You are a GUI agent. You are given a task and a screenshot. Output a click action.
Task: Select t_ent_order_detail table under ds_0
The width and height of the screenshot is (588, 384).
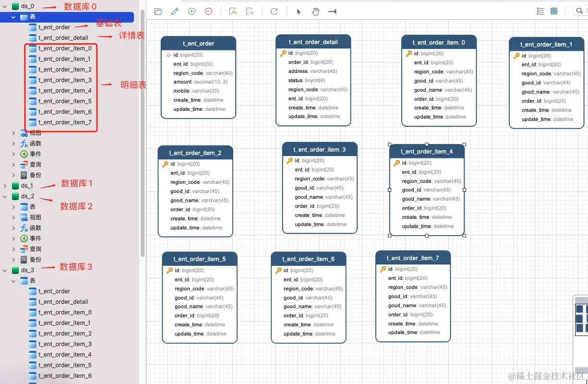[x=63, y=38]
